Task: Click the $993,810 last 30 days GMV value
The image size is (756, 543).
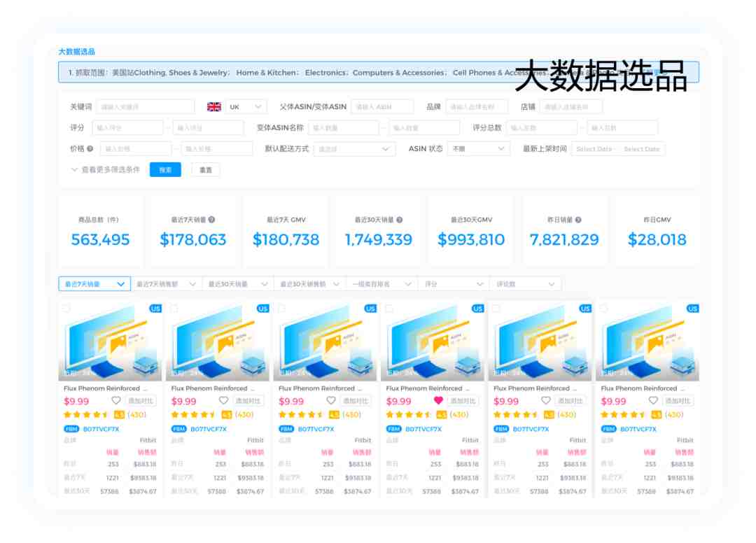Action: 471,239
